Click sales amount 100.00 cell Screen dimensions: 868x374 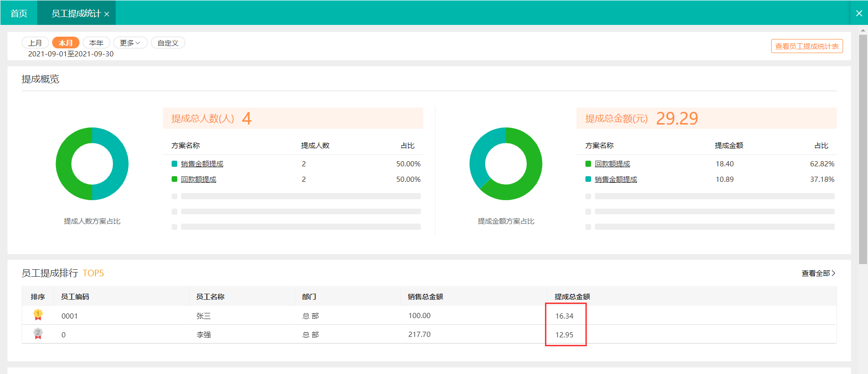point(419,315)
